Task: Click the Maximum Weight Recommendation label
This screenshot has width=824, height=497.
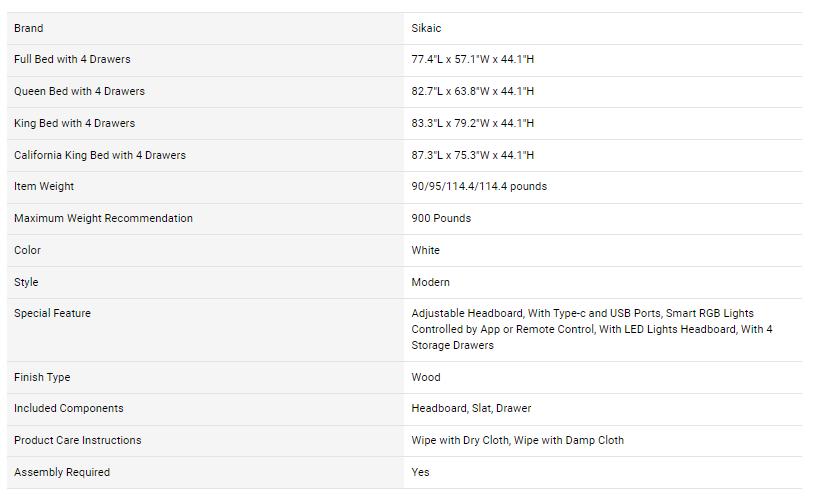Action: [103, 219]
